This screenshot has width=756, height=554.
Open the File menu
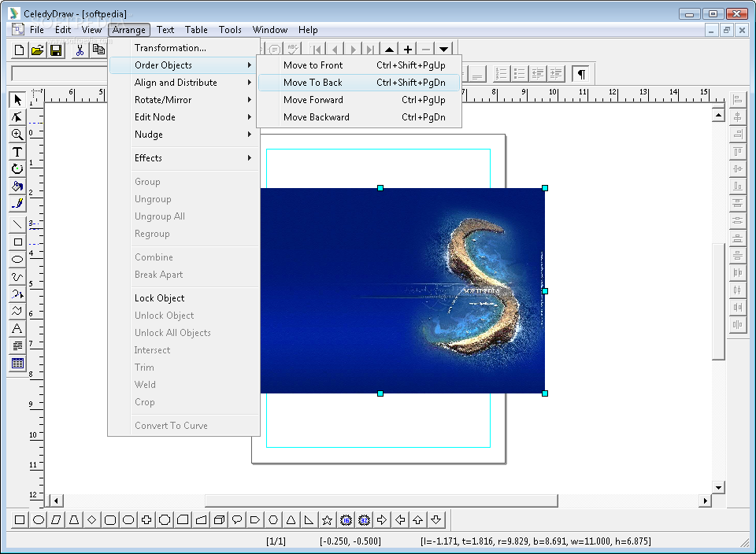point(37,30)
